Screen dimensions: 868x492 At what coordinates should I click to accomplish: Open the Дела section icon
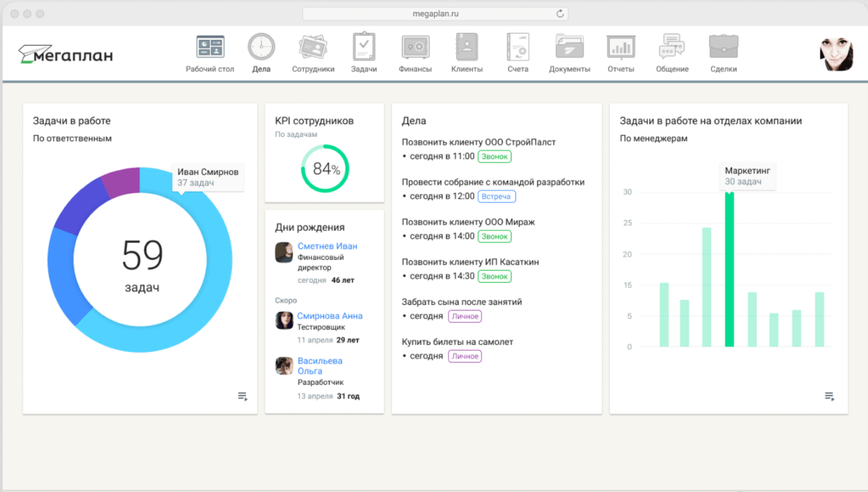click(261, 47)
